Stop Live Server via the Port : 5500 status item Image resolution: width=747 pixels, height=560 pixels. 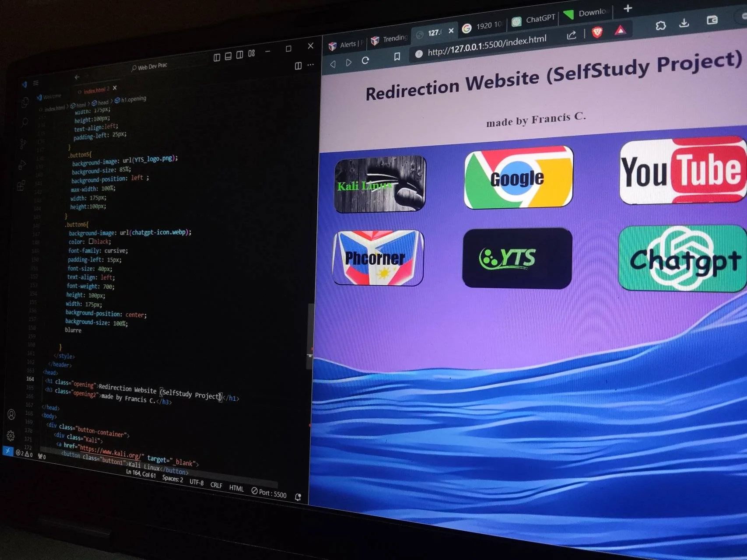pyautogui.click(x=269, y=493)
